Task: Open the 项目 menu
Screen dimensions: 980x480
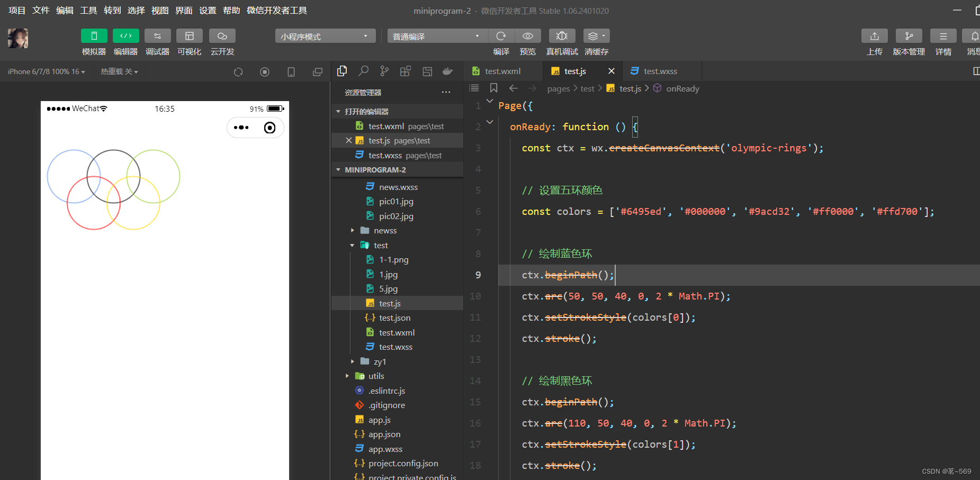Action: point(17,11)
